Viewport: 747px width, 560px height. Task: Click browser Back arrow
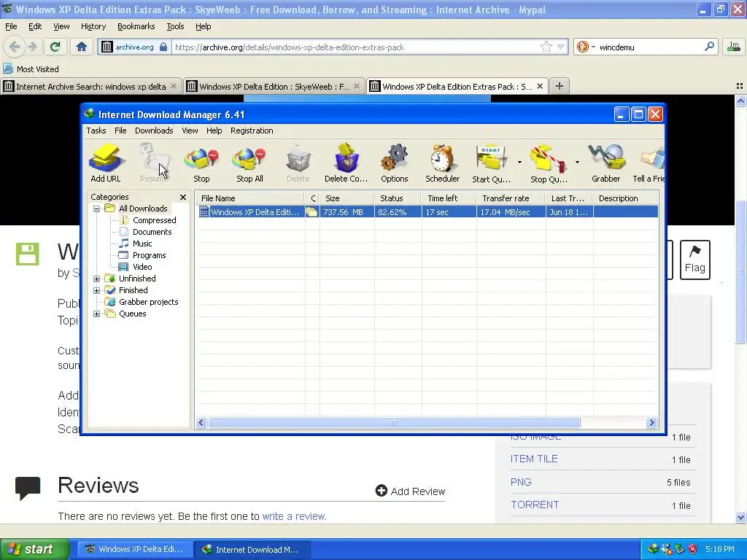tap(15, 47)
